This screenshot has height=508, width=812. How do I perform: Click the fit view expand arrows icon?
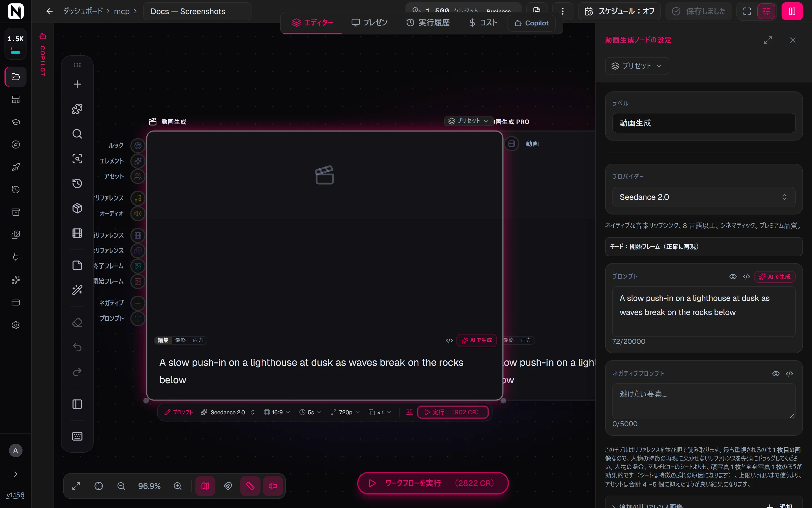point(76,486)
